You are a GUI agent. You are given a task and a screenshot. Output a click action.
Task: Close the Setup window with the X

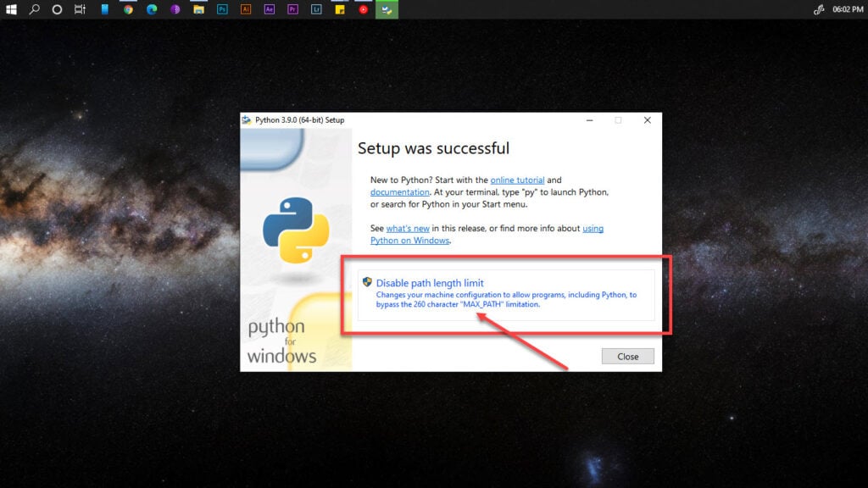pos(647,120)
